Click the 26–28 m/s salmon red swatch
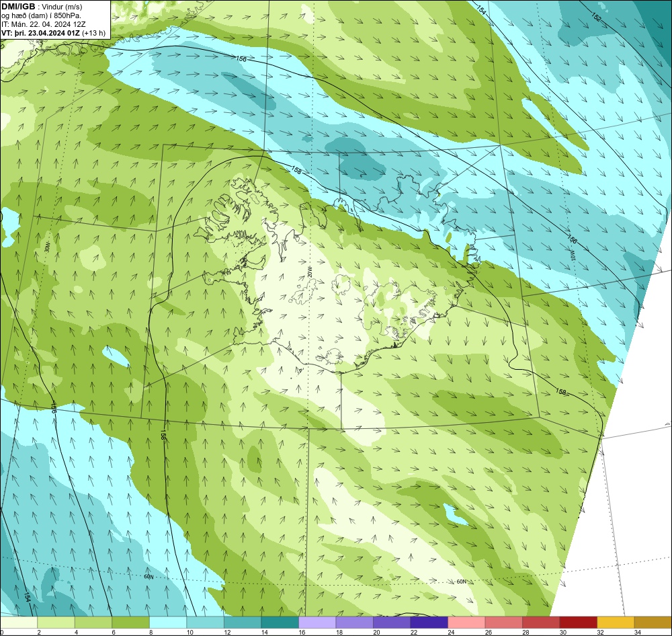The image size is (672, 636). (x=503, y=622)
